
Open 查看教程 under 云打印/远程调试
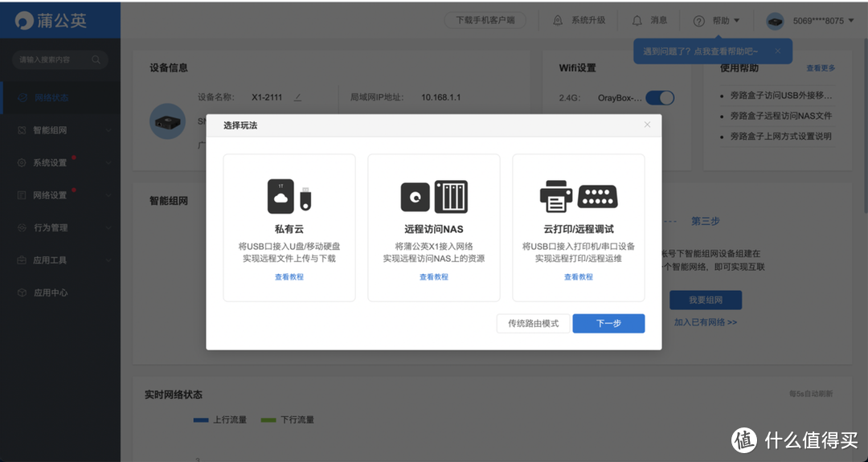579,276
